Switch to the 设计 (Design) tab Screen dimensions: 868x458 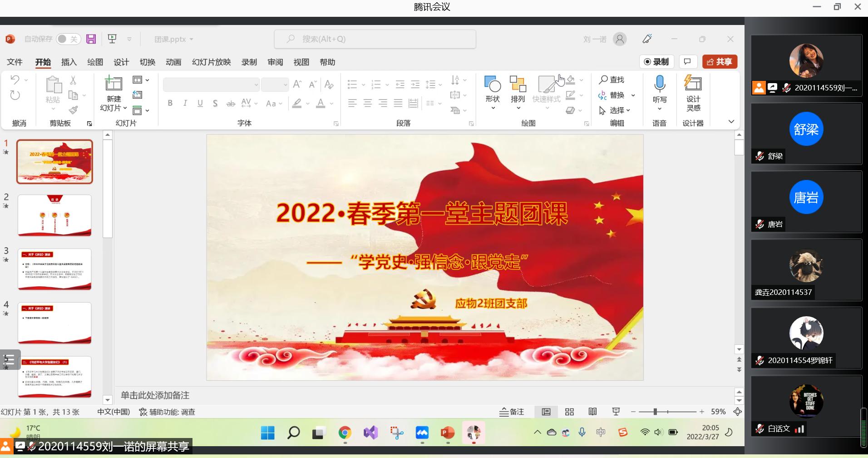coord(121,62)
